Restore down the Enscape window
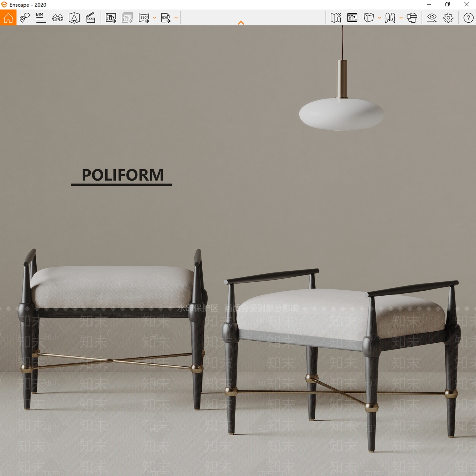 (x=447, y=4)
